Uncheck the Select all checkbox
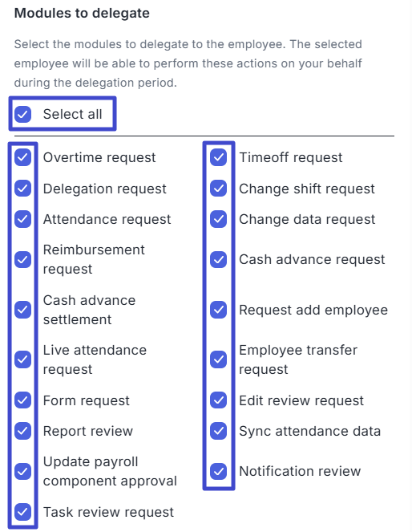 pos(22,114)
